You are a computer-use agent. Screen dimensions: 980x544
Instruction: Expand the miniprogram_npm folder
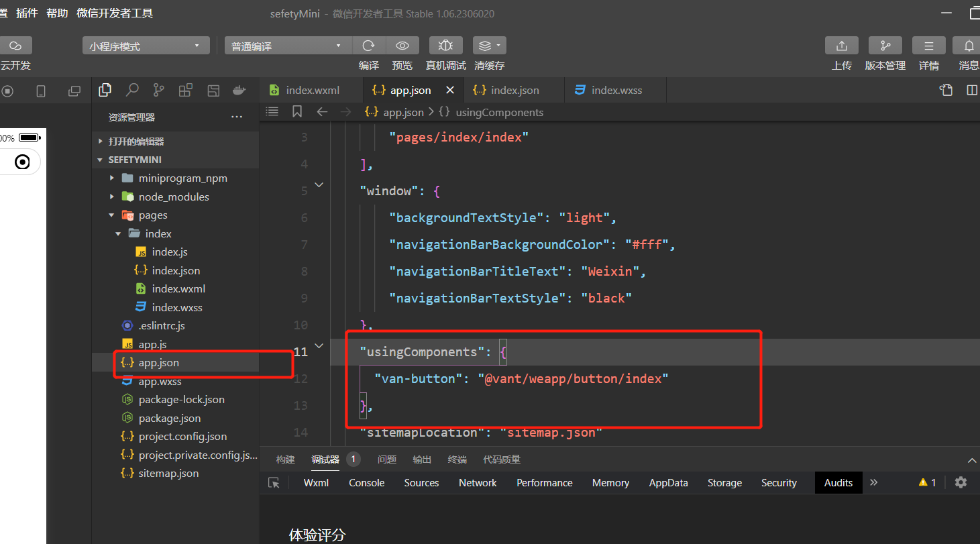(x=182, y=178)
